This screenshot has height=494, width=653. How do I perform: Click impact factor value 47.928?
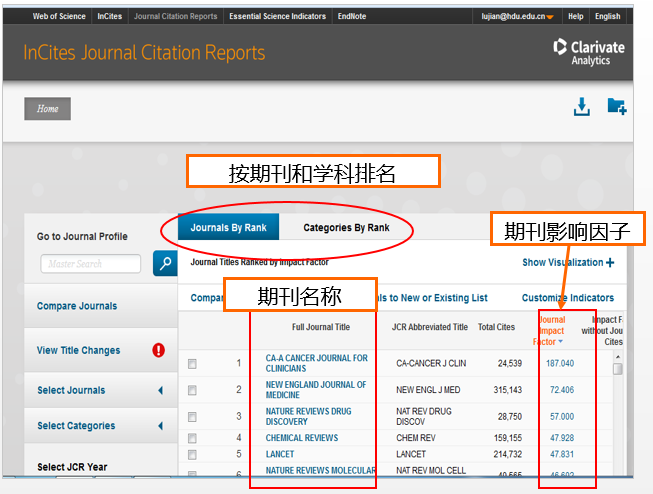point(562,438)
